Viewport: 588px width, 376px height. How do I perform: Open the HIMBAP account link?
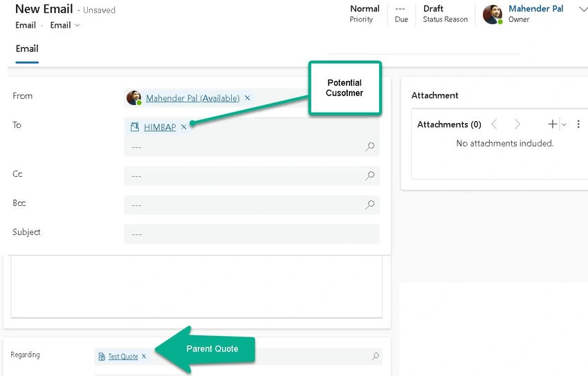pos(160,127)
